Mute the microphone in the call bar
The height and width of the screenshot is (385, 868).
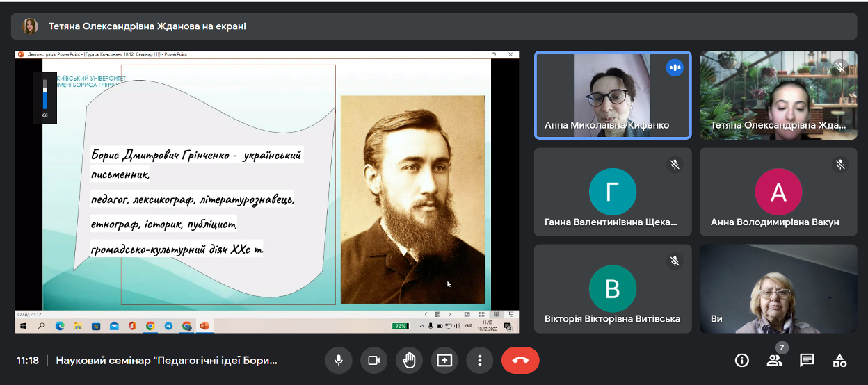click(339, 360)
